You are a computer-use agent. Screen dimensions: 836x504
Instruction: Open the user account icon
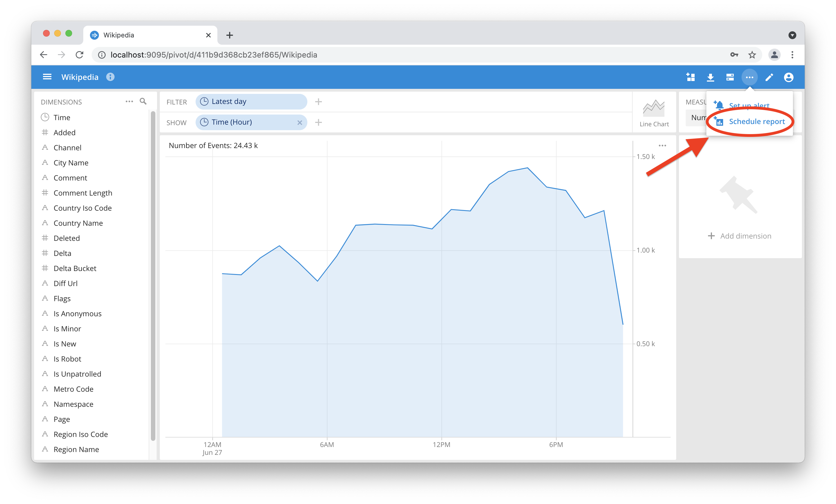pyautogui.click(x=788, y=77)
